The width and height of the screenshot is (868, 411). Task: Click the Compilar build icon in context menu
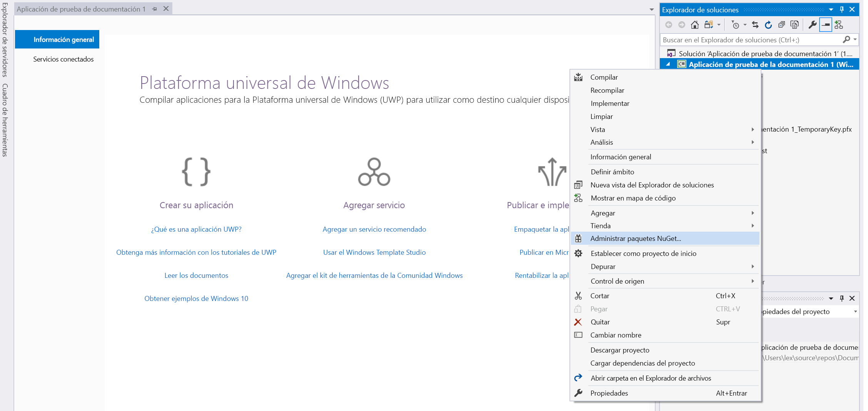click(578, 77)
